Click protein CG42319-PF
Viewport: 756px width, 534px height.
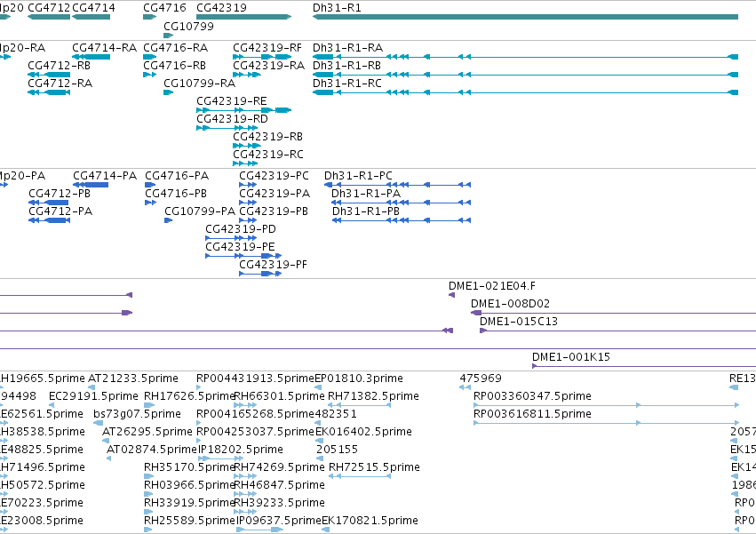260,274
